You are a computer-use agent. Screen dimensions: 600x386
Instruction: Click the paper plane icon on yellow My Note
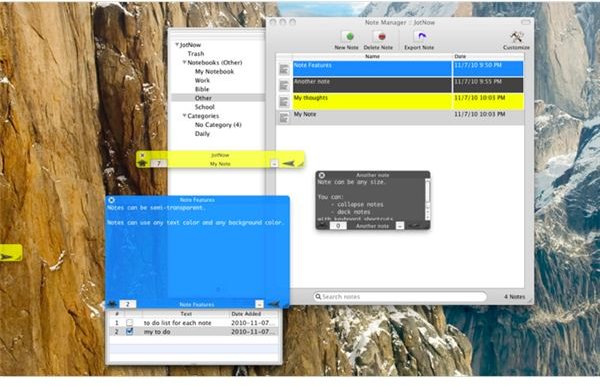(x=288, y=164)
